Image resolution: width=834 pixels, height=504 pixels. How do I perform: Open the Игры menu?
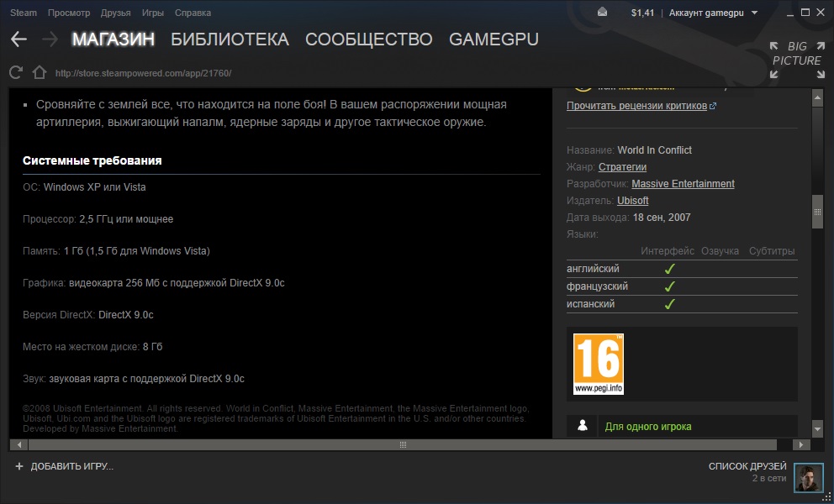coord(153,13)
